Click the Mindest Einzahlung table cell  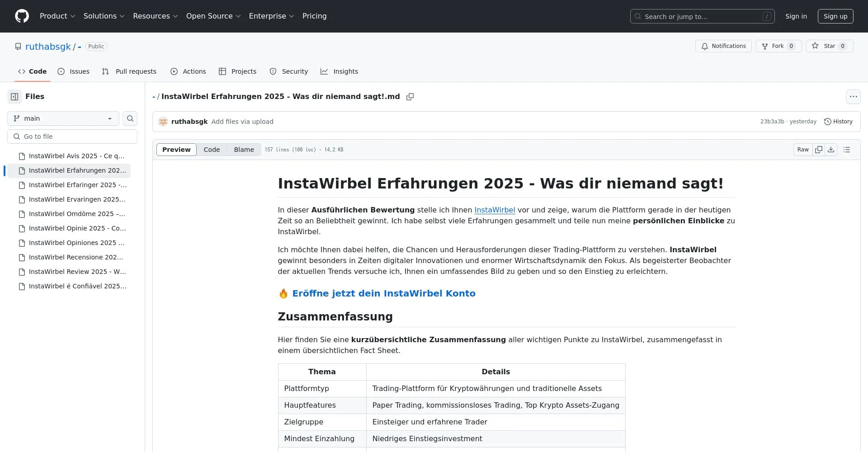(322, 439)
